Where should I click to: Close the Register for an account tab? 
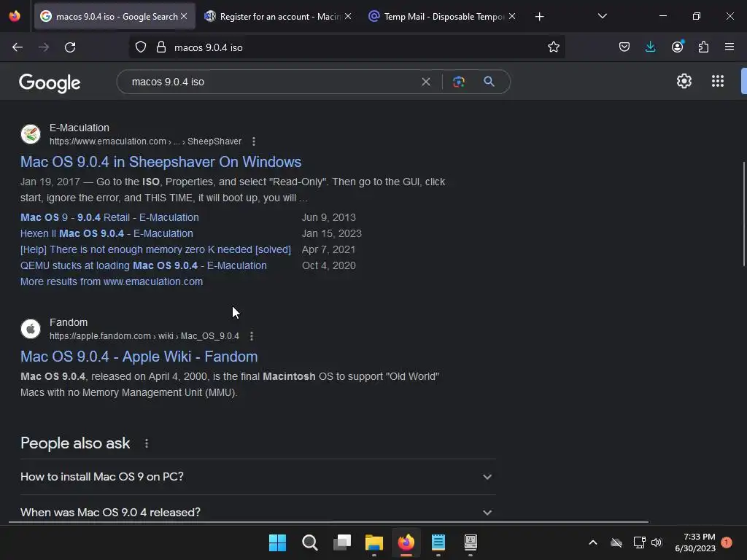pos(348,16)
